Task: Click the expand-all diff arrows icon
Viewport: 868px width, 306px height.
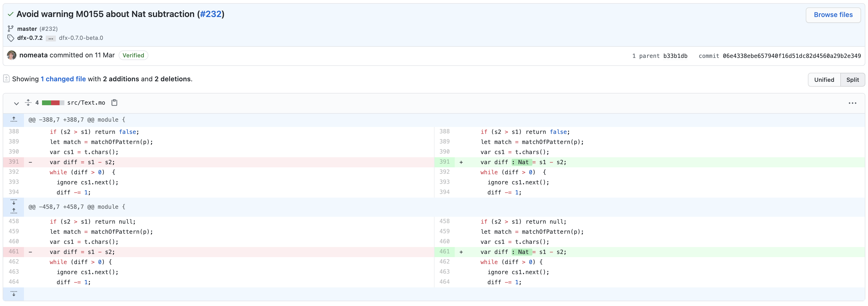Action: (x=28, y=103)
